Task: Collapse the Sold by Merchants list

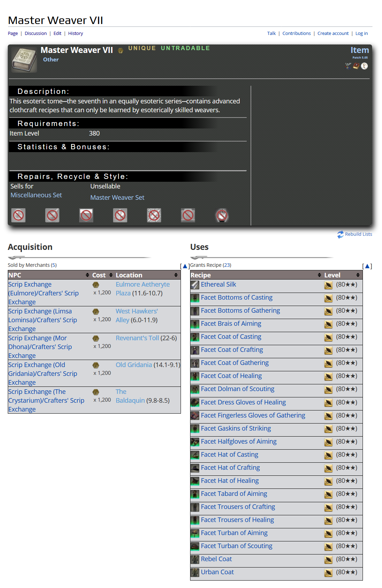Action: click(x=184, y=266)
